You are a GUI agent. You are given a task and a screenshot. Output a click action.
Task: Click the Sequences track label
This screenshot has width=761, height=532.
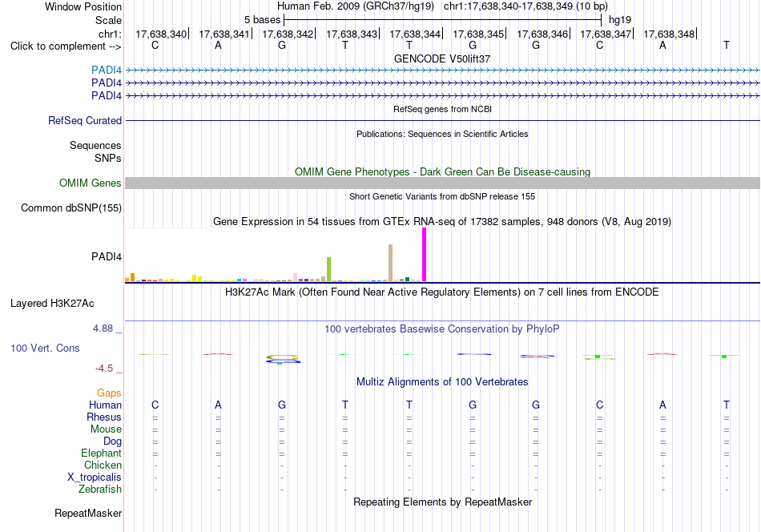(95, 145)
